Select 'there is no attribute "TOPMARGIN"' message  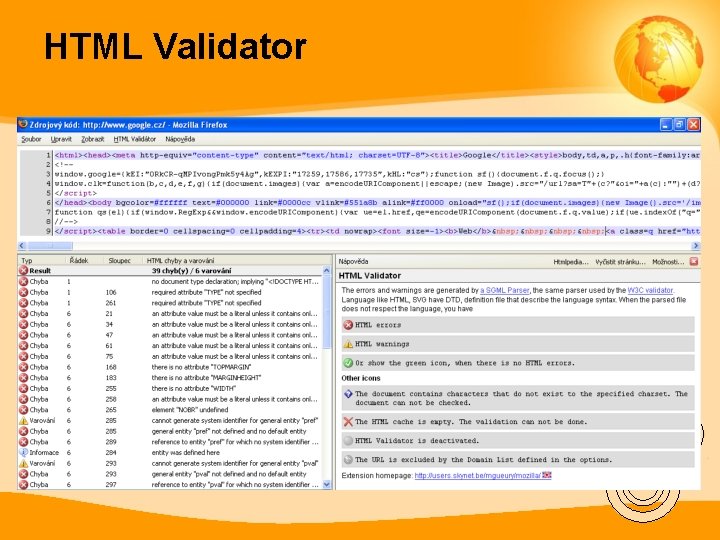[201, 367]
